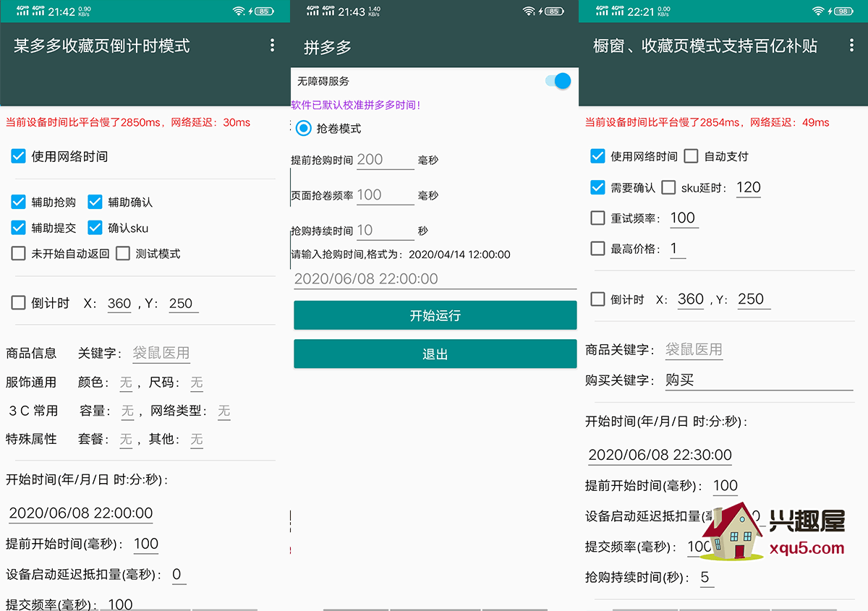Tap Wi-Fi icon in 21:42 status bar
868x611 pixels.
239,11
